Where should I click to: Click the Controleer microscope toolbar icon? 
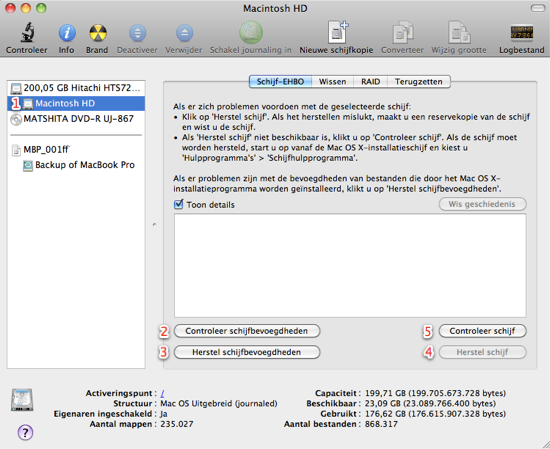(27, 32)
